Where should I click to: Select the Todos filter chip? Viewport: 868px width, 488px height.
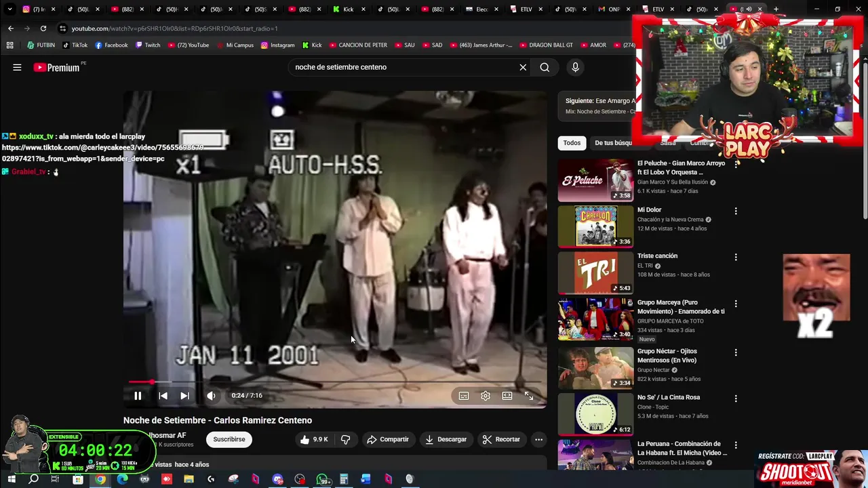coord(572,143)
